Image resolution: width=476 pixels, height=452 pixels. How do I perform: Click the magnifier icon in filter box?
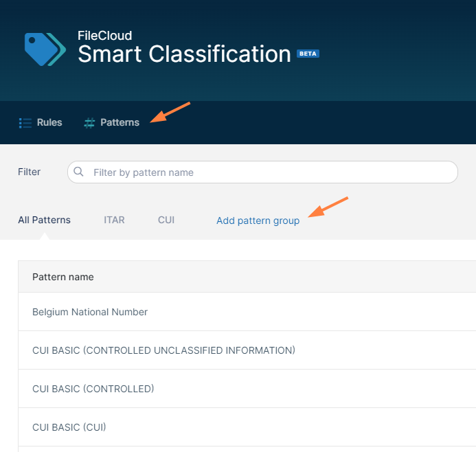point(79,172)
